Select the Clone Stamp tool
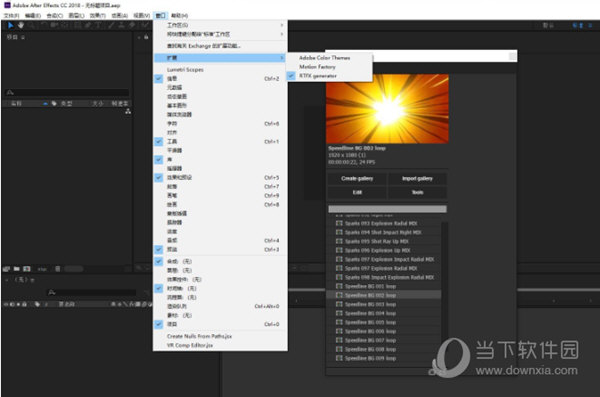 [121, 25]
